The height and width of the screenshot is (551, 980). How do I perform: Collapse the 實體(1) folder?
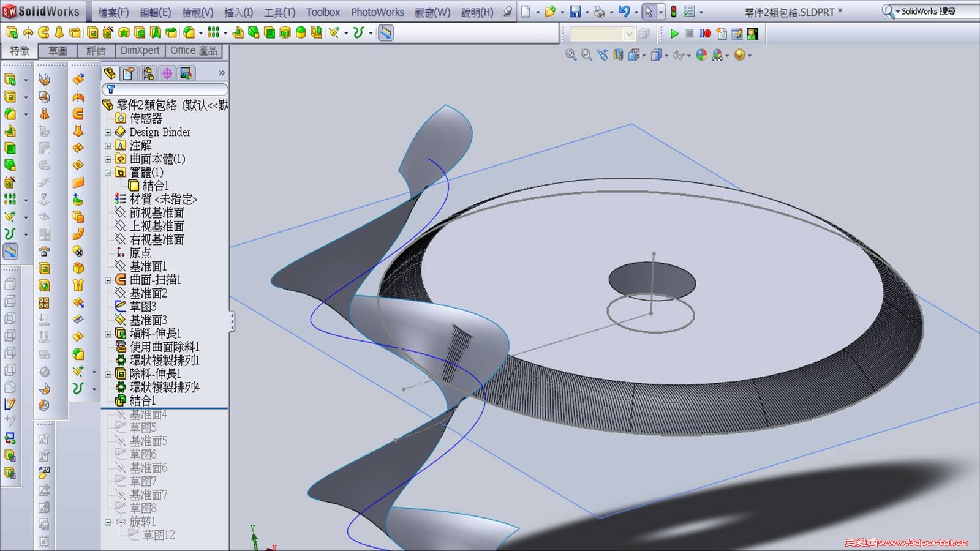(108, 173)
